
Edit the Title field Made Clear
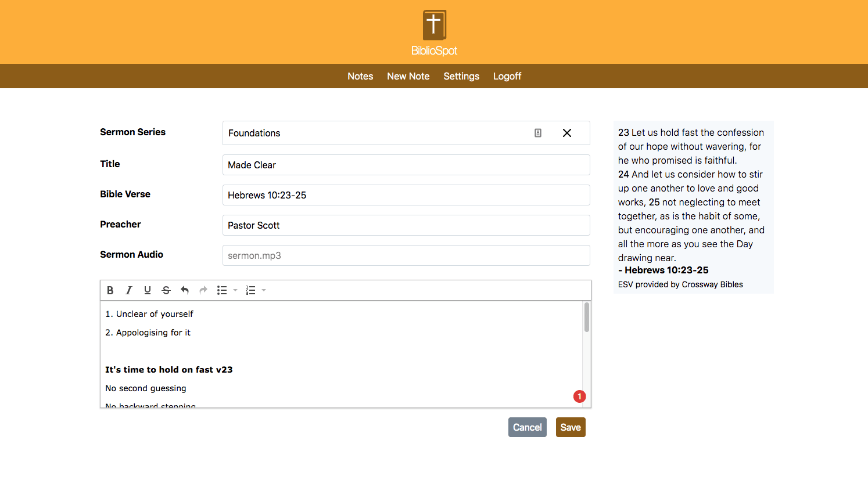(x=406, y=165)
